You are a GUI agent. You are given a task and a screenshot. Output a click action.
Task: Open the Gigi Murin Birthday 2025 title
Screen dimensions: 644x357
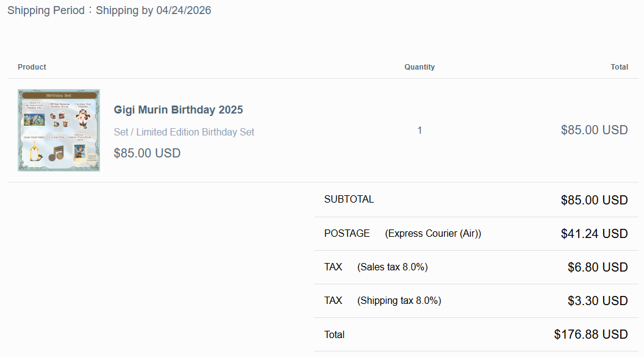[178, 110]
